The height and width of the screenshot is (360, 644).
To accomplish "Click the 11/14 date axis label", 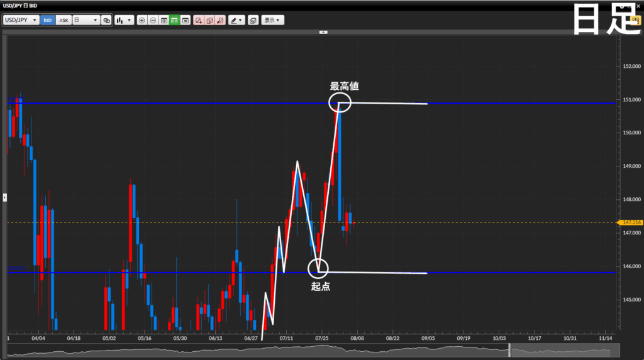I will [606, 338].
